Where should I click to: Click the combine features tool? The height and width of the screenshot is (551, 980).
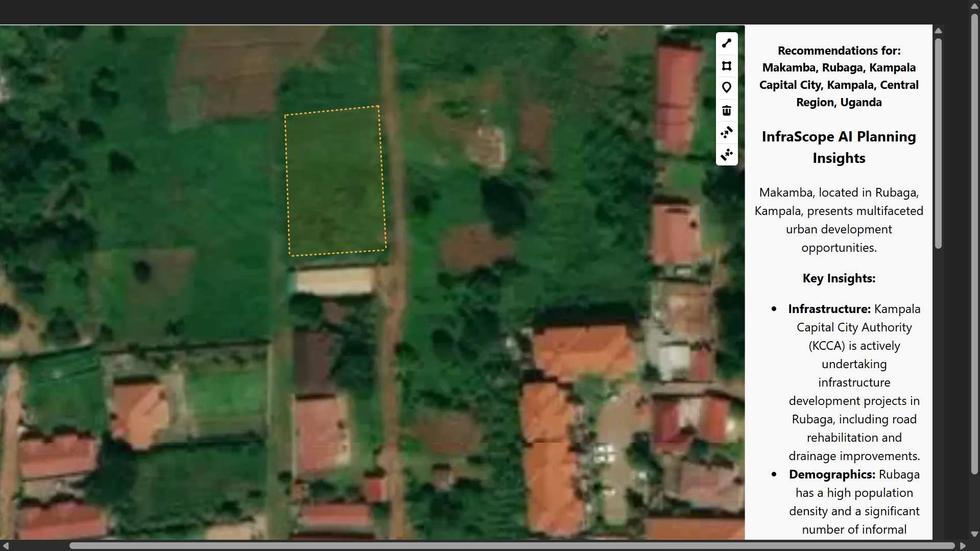[727, 132]
